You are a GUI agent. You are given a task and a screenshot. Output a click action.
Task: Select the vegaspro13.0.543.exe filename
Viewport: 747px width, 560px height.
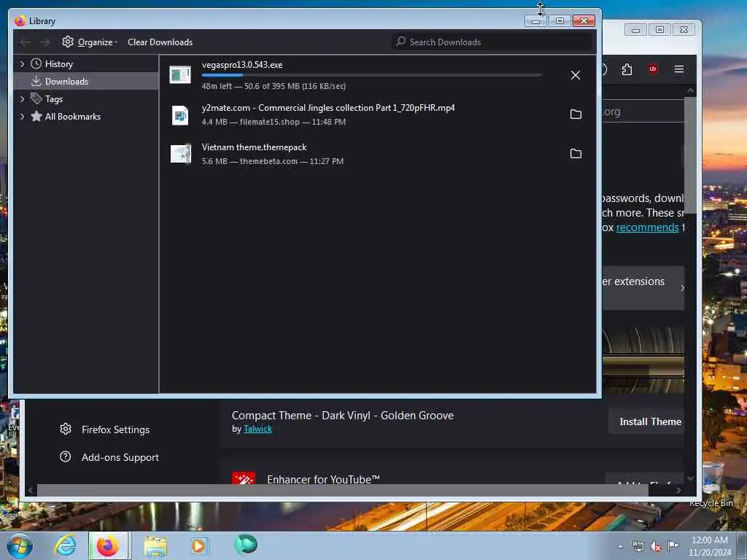click(242, 65)
